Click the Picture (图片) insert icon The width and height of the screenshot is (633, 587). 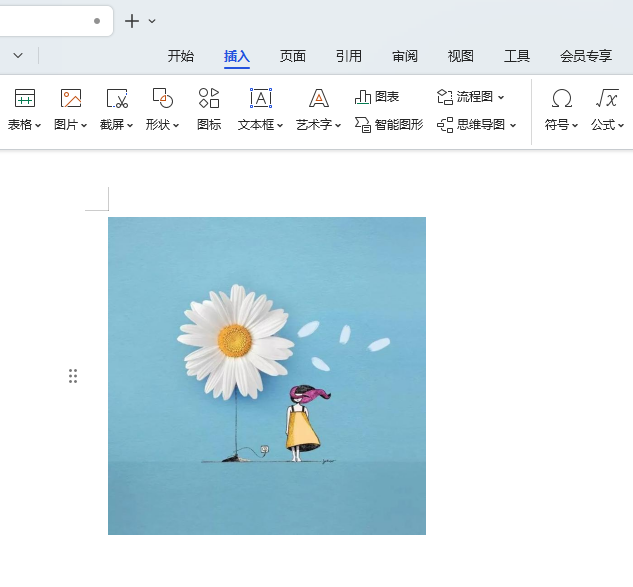pyautogui.click(x=70, y=98)
